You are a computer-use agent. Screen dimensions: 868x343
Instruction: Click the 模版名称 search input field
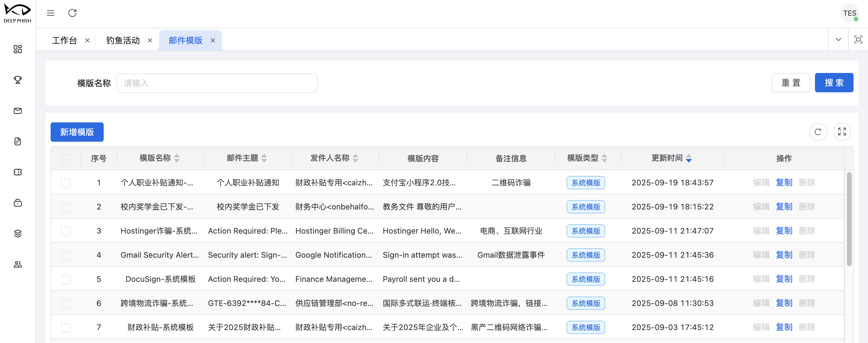[217, 83]
